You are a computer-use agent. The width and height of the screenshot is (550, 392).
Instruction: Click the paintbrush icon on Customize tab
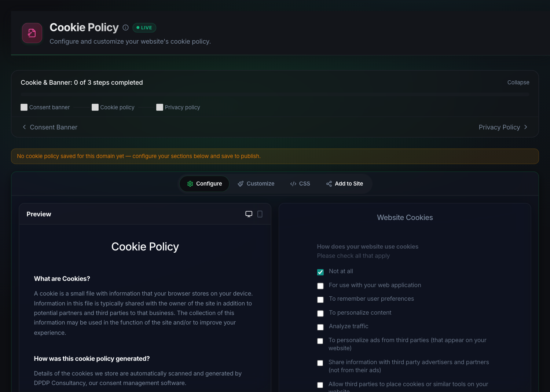click(241, 184)
